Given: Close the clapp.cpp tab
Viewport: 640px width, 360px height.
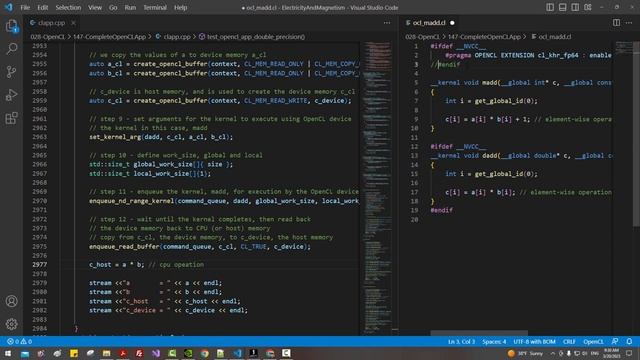Looking at the screenshot, I should click(73, 23).
